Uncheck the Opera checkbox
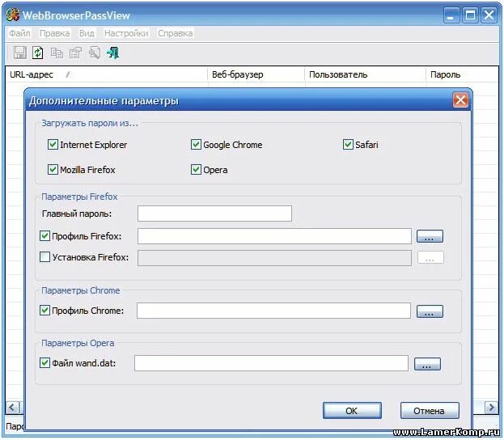 [196, 169]
